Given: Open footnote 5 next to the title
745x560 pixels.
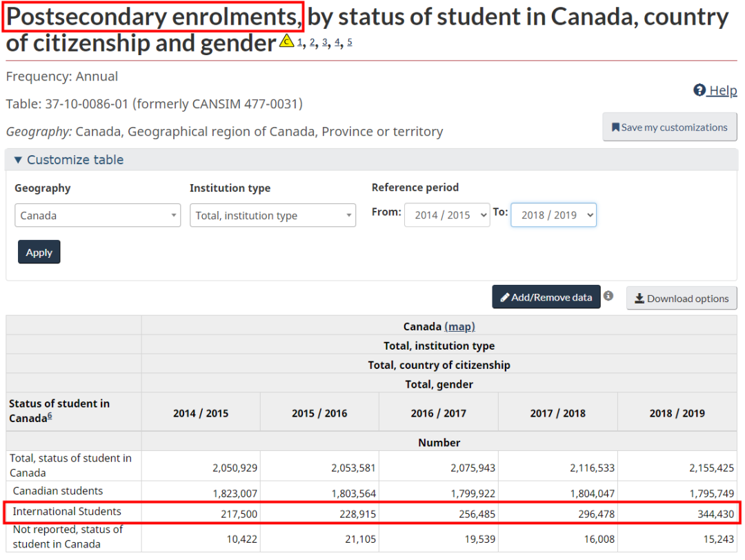Looking at the screenshot, I should pos(350,43).
